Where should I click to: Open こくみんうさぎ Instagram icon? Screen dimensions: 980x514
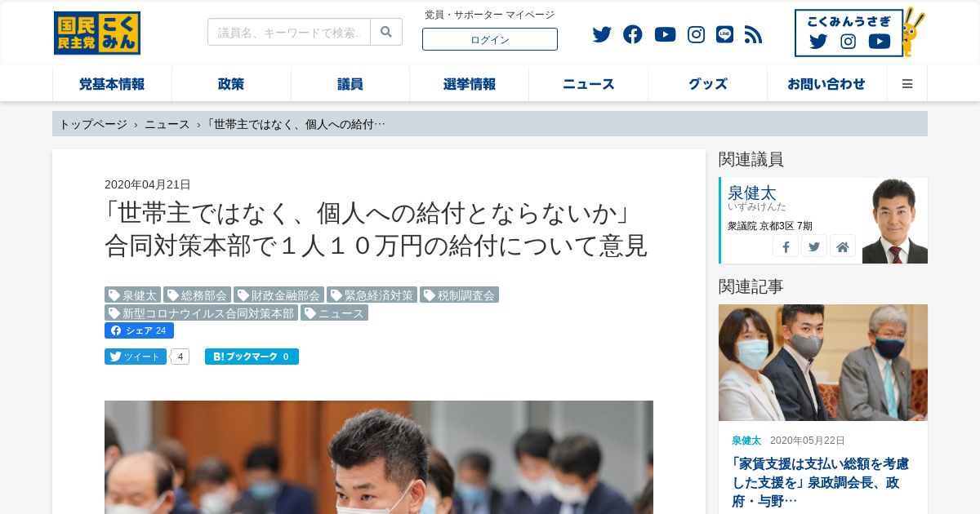(849, 42)
